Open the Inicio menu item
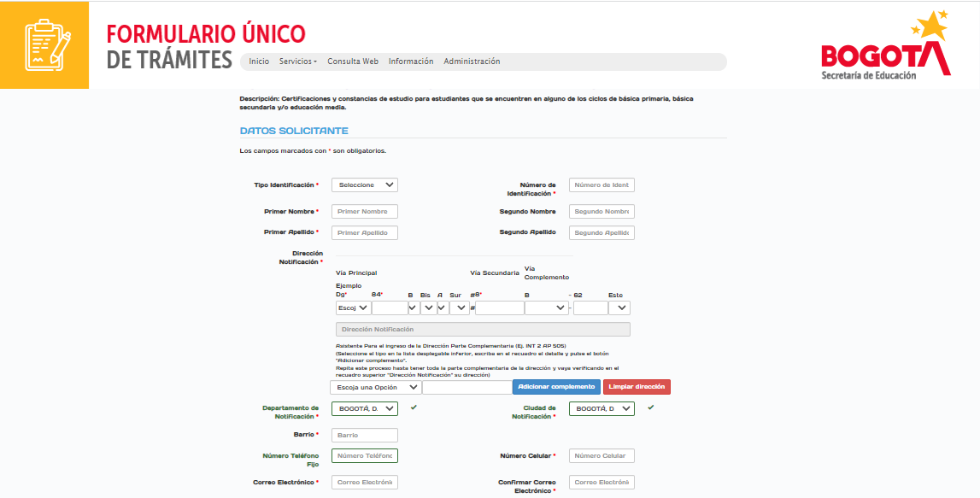The height and width of the screenshot is (498, 980). (258, 62)
